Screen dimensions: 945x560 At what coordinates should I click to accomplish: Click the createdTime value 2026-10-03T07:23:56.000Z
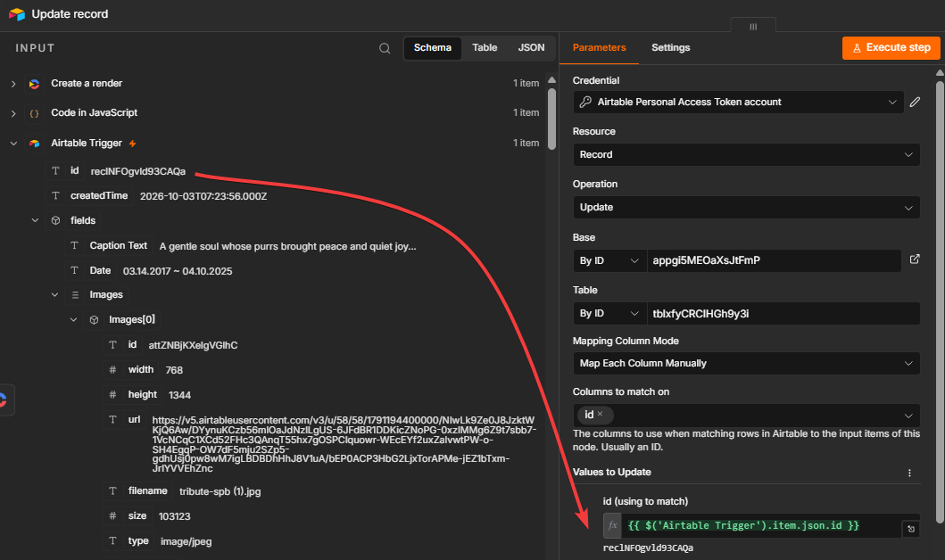pos(203,196)
